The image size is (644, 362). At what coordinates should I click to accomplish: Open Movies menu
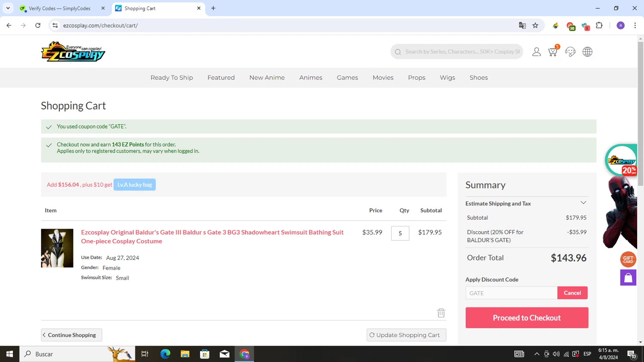tap(383, 78)
